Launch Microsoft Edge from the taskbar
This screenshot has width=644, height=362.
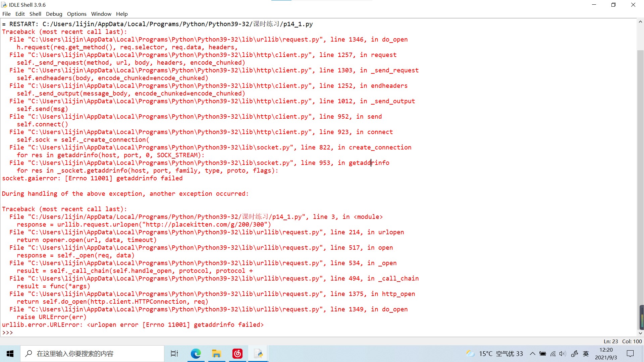[196, 354]
